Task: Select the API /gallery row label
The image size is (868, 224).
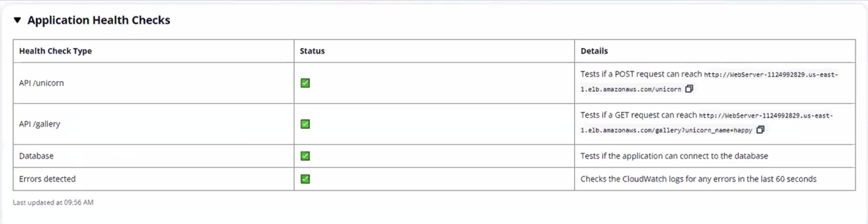Action: coord(39,124)
